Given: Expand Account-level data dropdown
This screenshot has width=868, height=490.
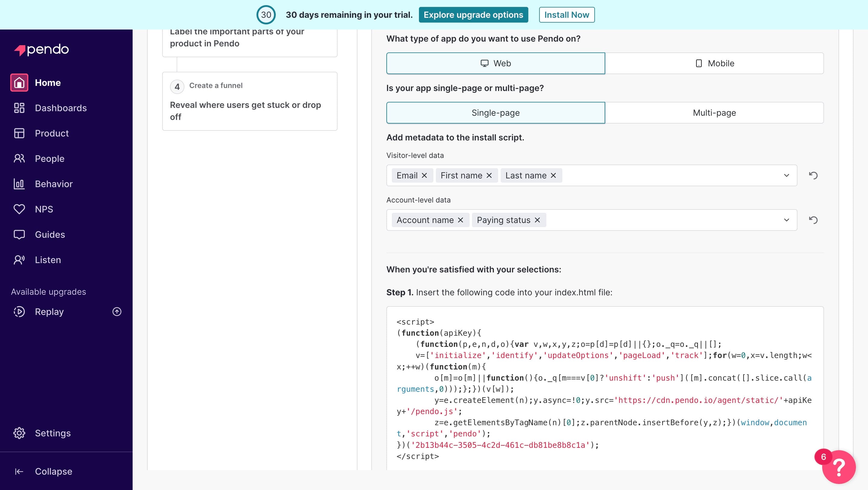Looking at the screenshot, I should (786, 220).
